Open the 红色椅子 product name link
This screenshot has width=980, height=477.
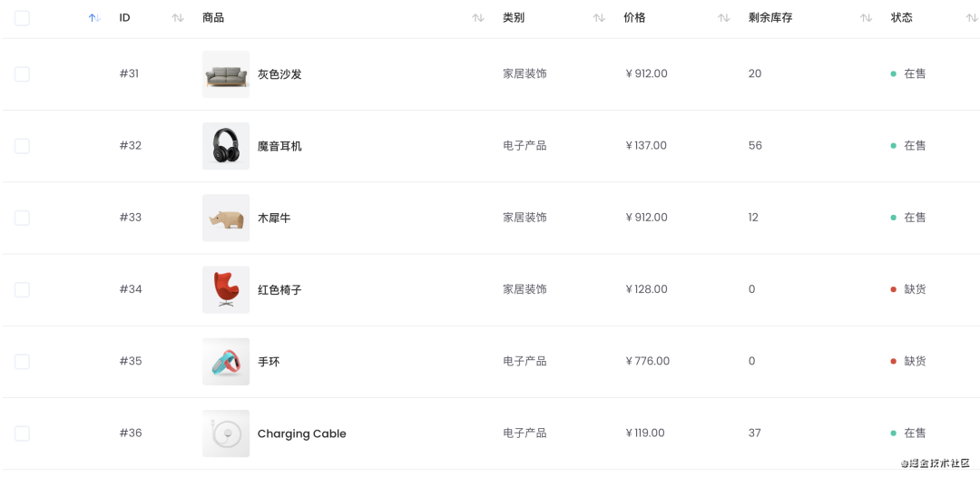click(279, 289)
